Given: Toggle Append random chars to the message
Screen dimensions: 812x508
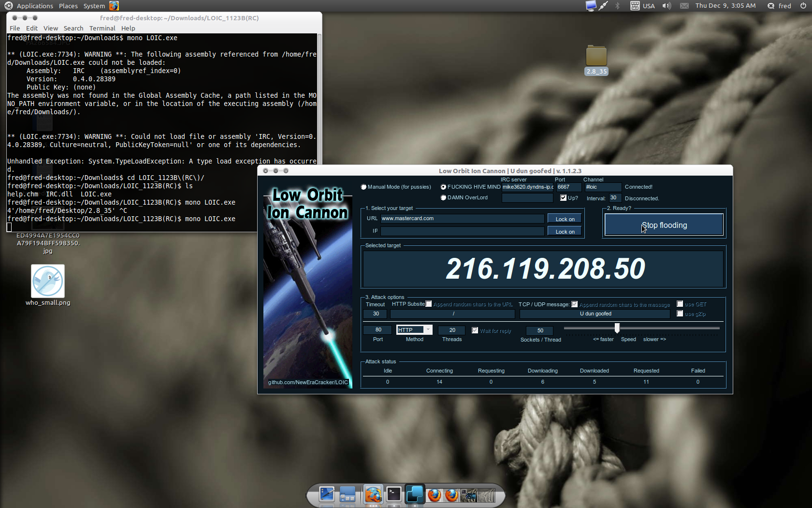Looking at the screenshot, I should coord(574,304).
